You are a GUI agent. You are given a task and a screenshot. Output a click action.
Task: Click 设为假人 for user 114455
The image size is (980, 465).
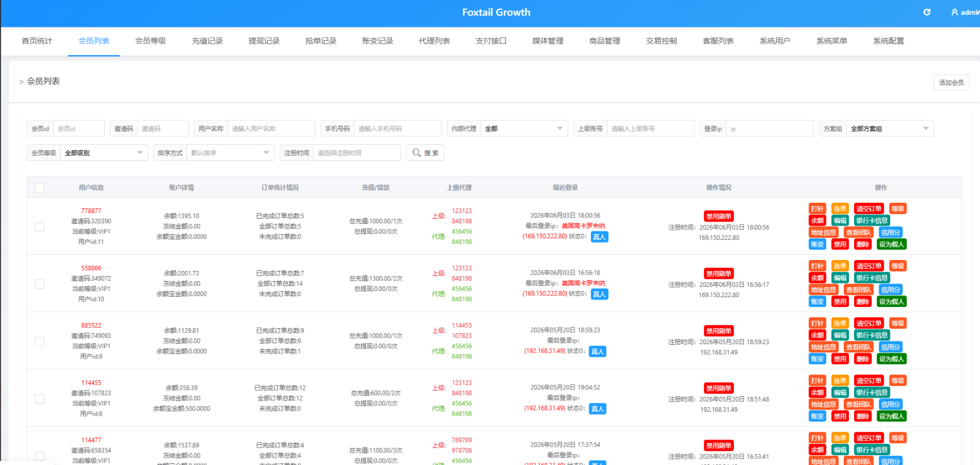click(x=891, y=416)
